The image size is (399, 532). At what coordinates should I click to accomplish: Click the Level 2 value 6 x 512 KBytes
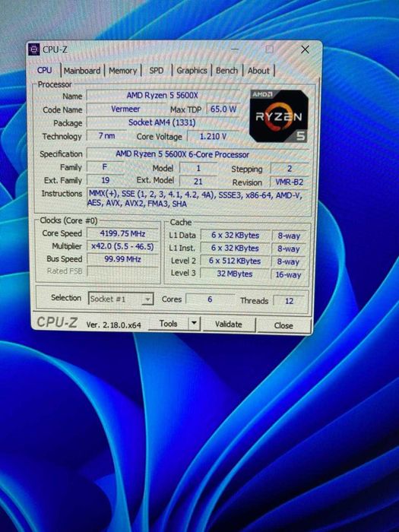coord(235,261)
